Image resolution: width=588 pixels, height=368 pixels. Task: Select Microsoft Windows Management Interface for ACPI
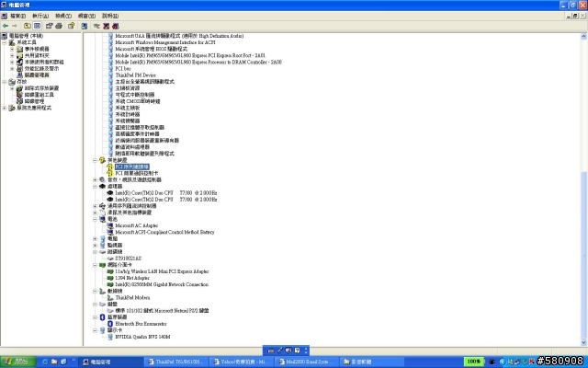165,42
